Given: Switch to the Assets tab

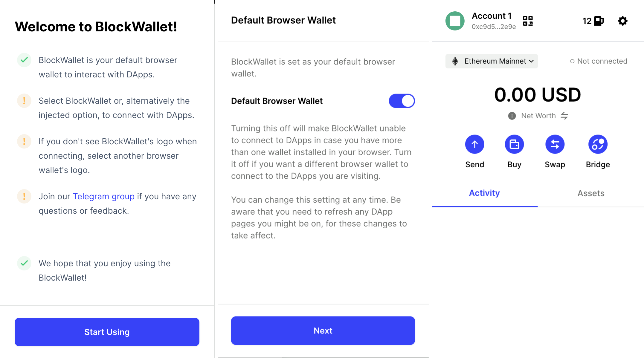Looking at the screenshot, I should coord(591,193).
